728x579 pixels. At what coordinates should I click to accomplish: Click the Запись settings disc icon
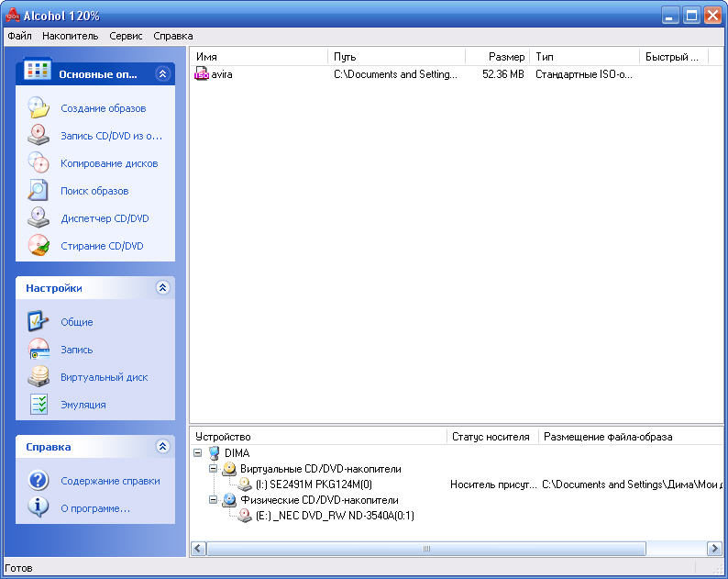click(x=39, y=349)
